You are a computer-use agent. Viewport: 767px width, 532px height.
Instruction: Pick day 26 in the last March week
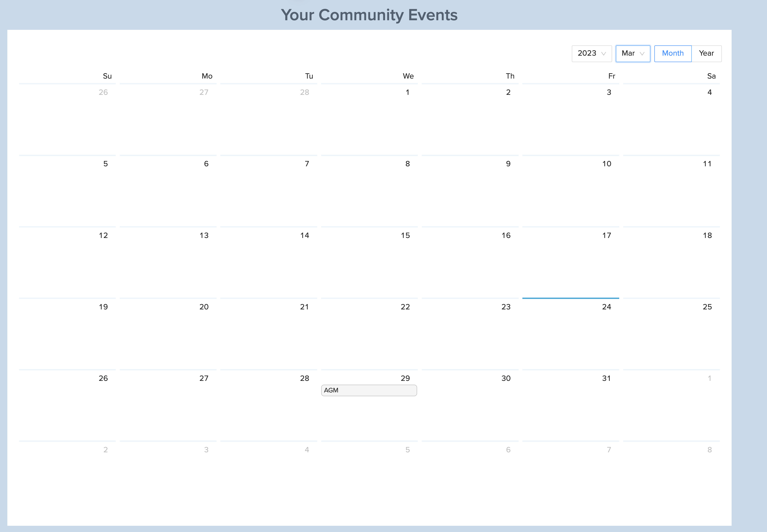tap(67, 405)
